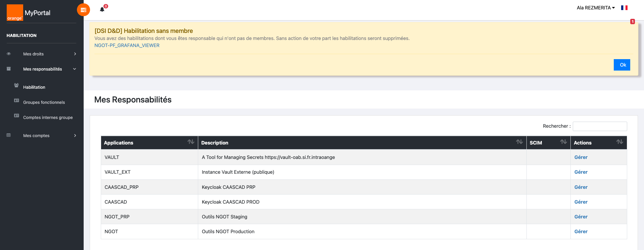Sort table by Applications column arrows
The width and height of the screenshot is (644, 250).
191,142
